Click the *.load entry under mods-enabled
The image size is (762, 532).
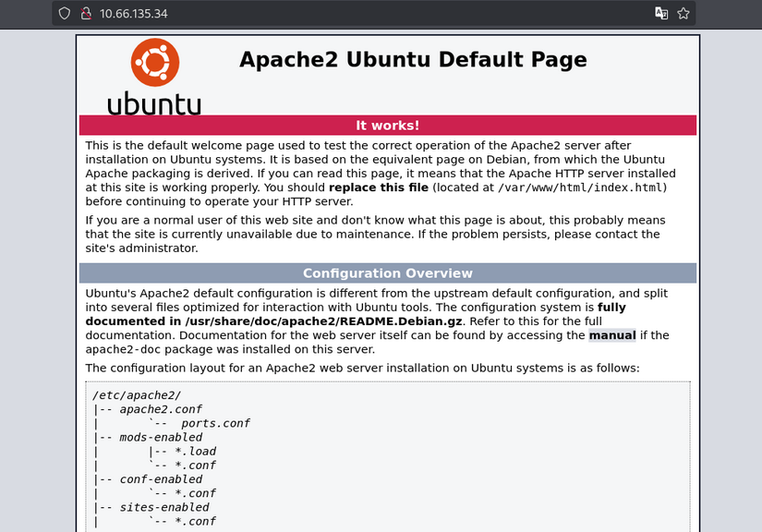pos(195,452)
